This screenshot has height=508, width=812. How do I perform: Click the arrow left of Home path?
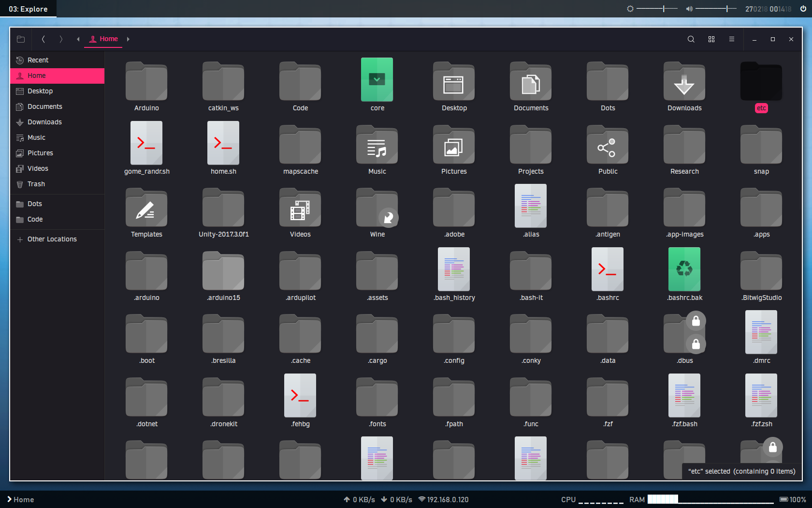[78, 39]
